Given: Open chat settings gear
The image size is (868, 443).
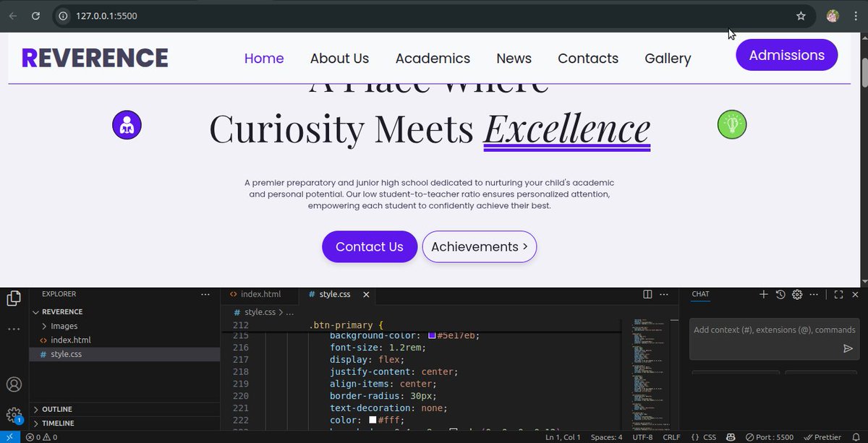Looking at the screenshot, I should click(x=797, y=294).
